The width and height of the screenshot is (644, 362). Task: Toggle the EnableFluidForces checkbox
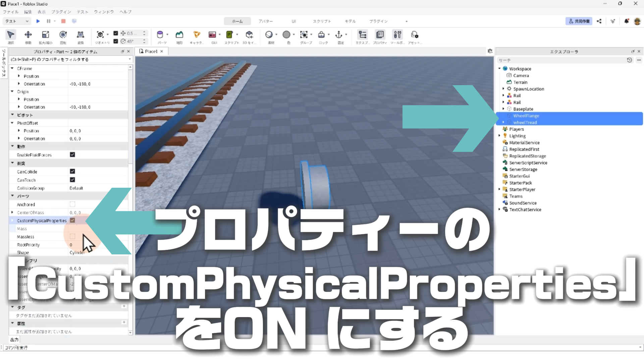tap(72, 155)
